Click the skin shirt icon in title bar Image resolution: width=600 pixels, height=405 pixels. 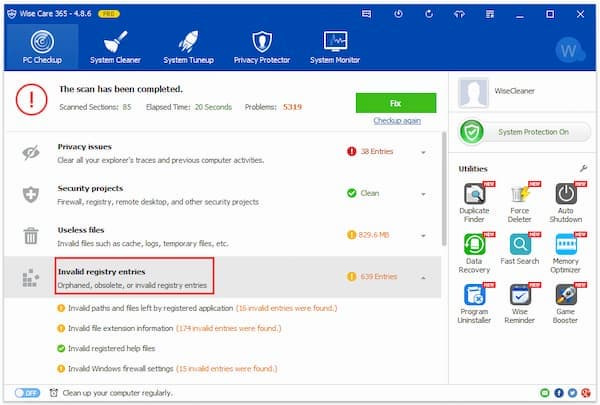459,14
